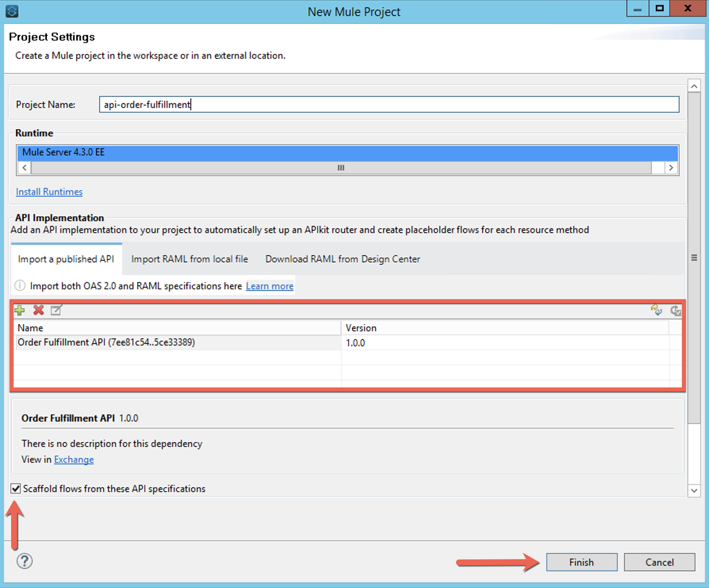Click the Finish button

[x=582, y=562]
